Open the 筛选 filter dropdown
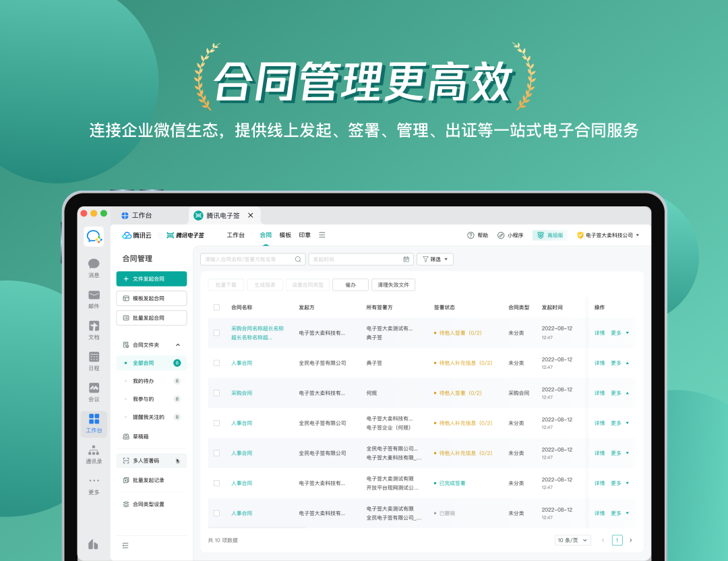This screenshot has height=561, width=728. coord(435,259)
